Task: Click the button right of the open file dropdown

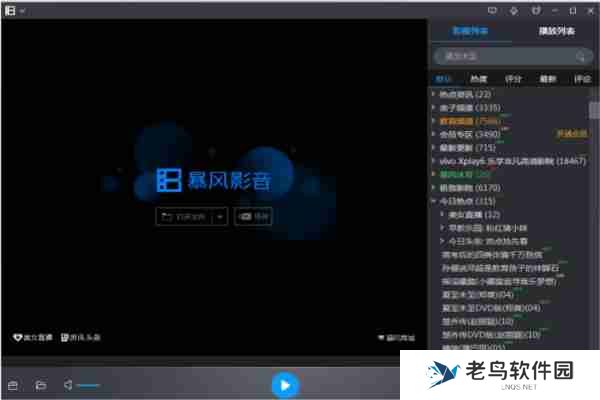Action: [x=253, y=217]
